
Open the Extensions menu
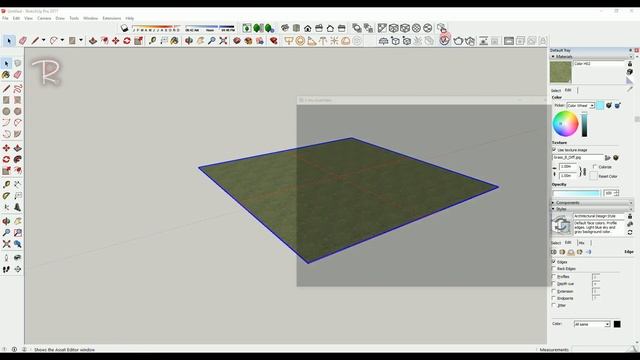pos(111,18)
